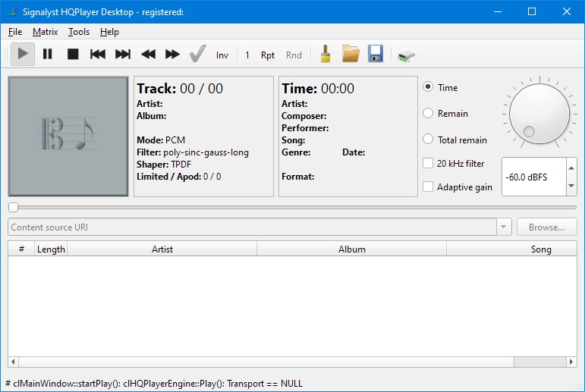Viewport: 585px width, 392px height.
Task: Open the Help menu
Action: pyautogui.click(x=109, y=32)
